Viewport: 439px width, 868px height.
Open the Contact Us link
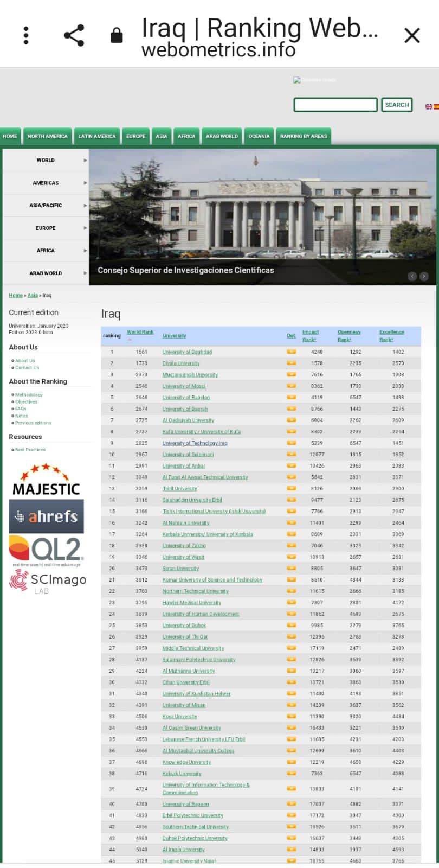[27, 367]
